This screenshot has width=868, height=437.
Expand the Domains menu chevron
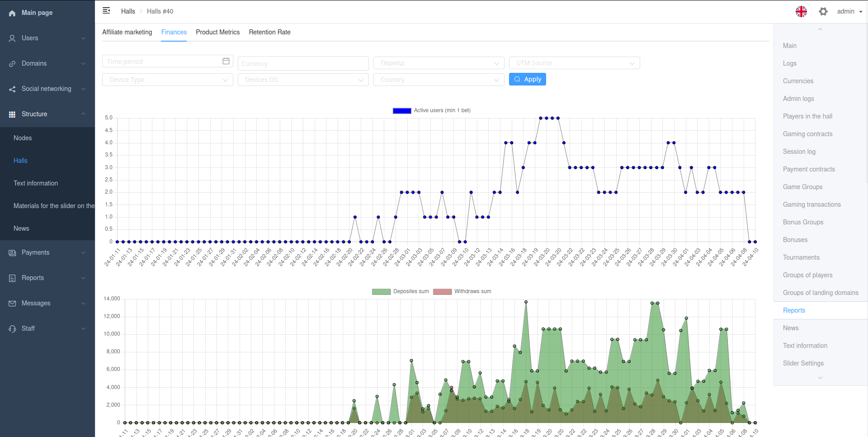point(83,64)
